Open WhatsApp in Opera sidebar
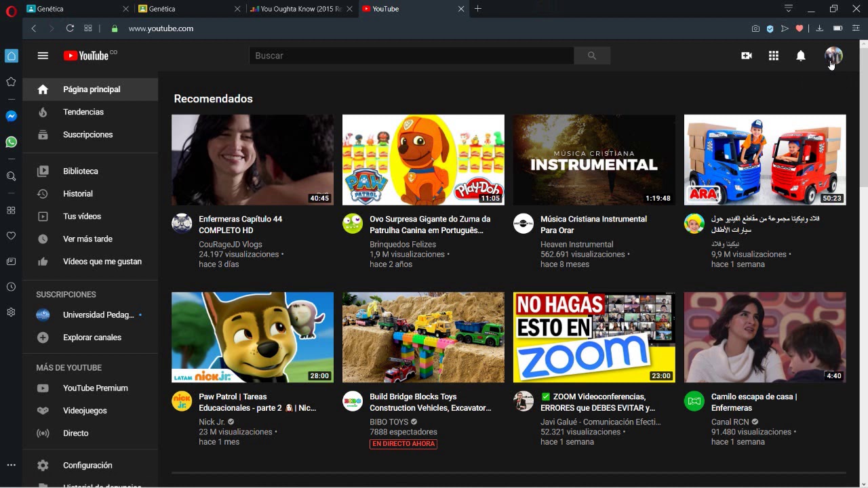The height and width of the screenshot is (488, 868). pos(11,142)
